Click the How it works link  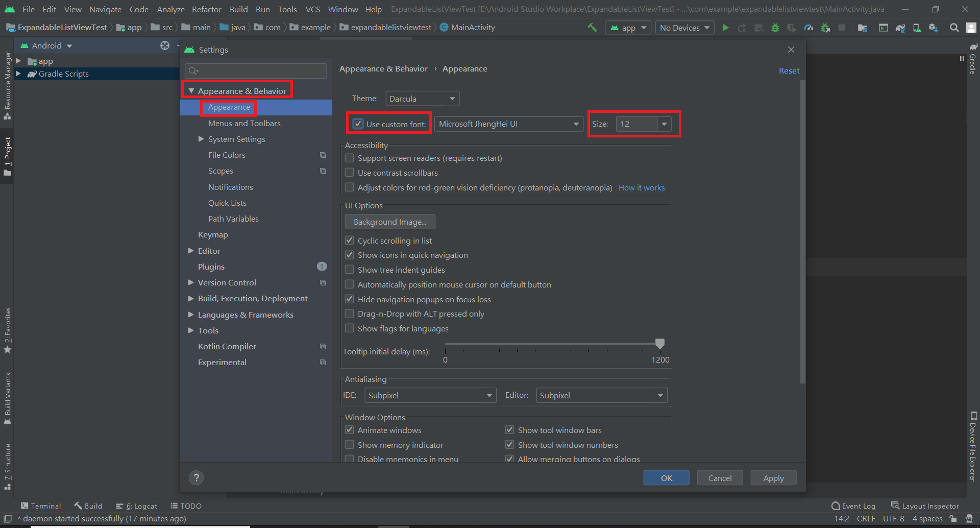pos(642,187)
